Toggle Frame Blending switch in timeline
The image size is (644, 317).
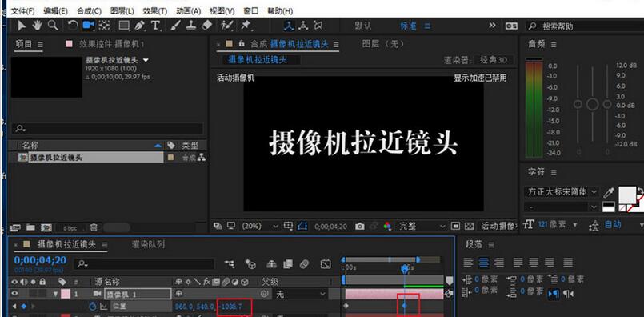coord(288,263)
